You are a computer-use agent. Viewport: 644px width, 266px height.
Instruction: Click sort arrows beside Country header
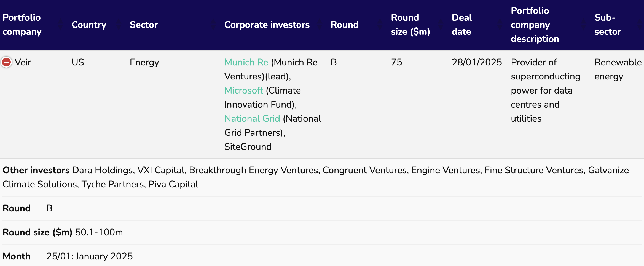pos(119,25)
